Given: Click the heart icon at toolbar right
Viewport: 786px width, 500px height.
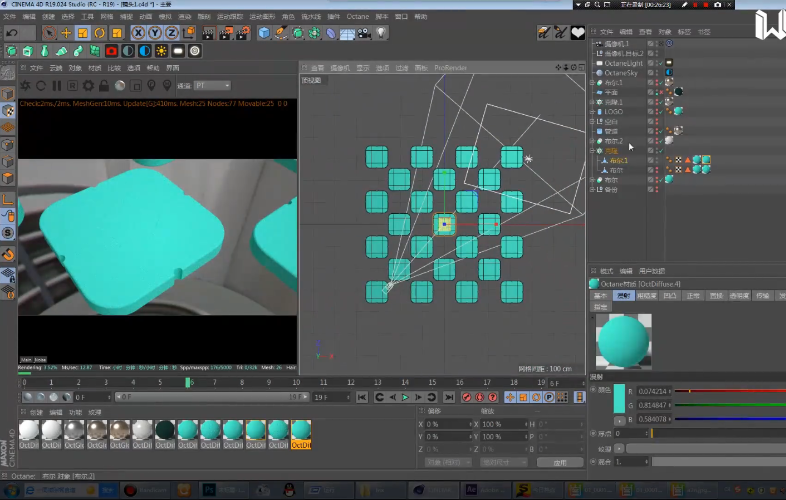Looking at the screenshot, I should coord(577,33).
